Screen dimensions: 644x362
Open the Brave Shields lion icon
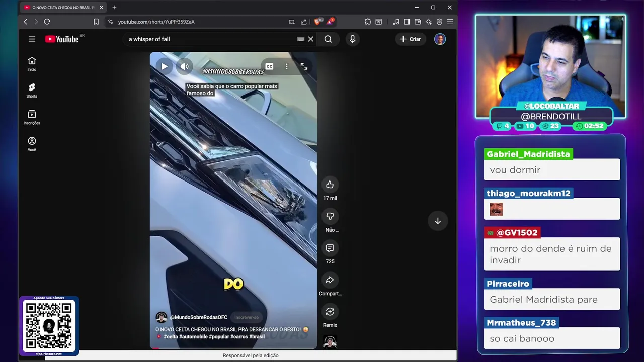pyautogui.click(x=317, y=22)
